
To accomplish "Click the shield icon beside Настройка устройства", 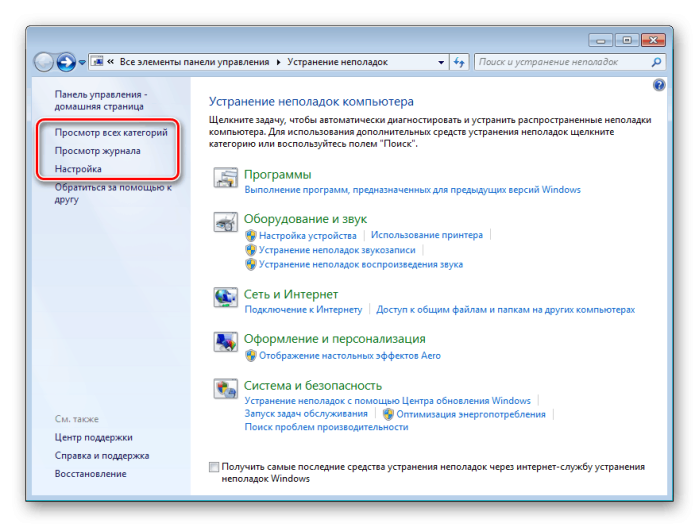I will point(251,235).
